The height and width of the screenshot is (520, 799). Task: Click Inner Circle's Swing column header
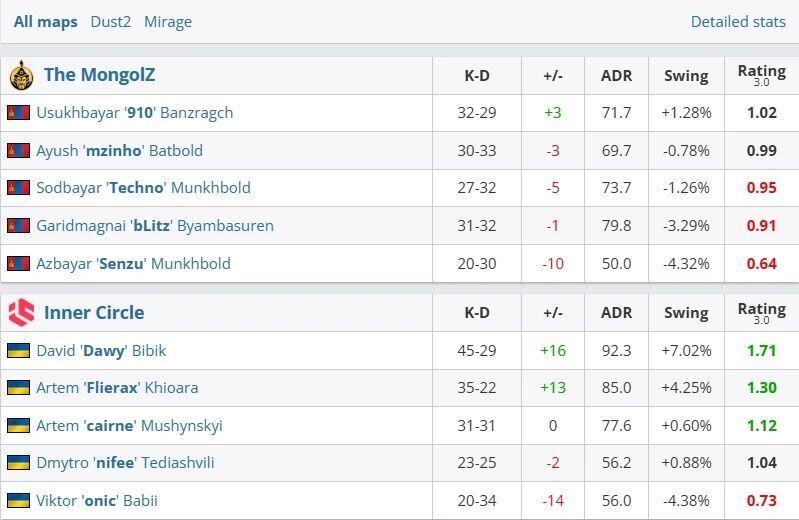click(685, 312)
